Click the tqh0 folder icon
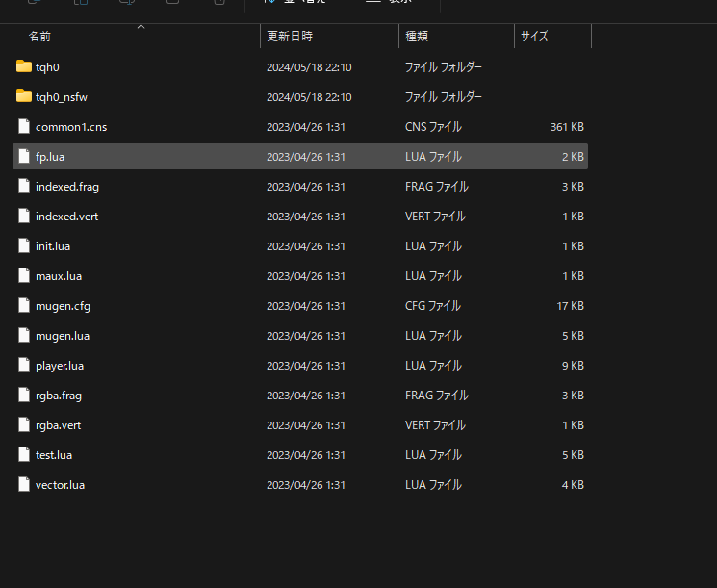This screenshot has height=588, width=717. (24, 67)
